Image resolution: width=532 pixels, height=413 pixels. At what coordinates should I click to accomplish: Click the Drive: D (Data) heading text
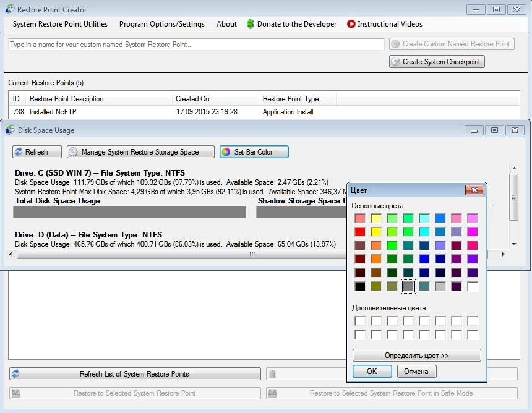(x=88, y=235)
